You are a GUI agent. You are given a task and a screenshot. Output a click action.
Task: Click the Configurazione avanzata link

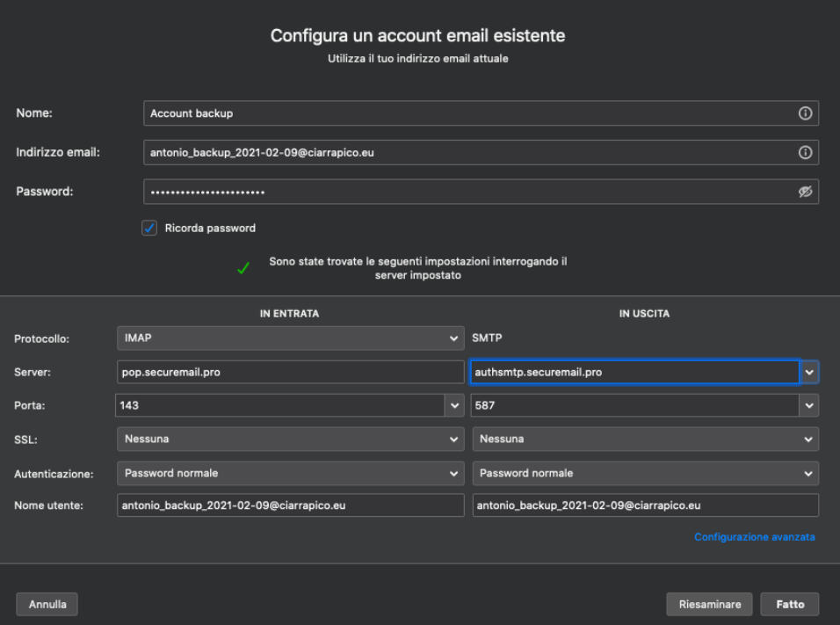click(754, 537)
